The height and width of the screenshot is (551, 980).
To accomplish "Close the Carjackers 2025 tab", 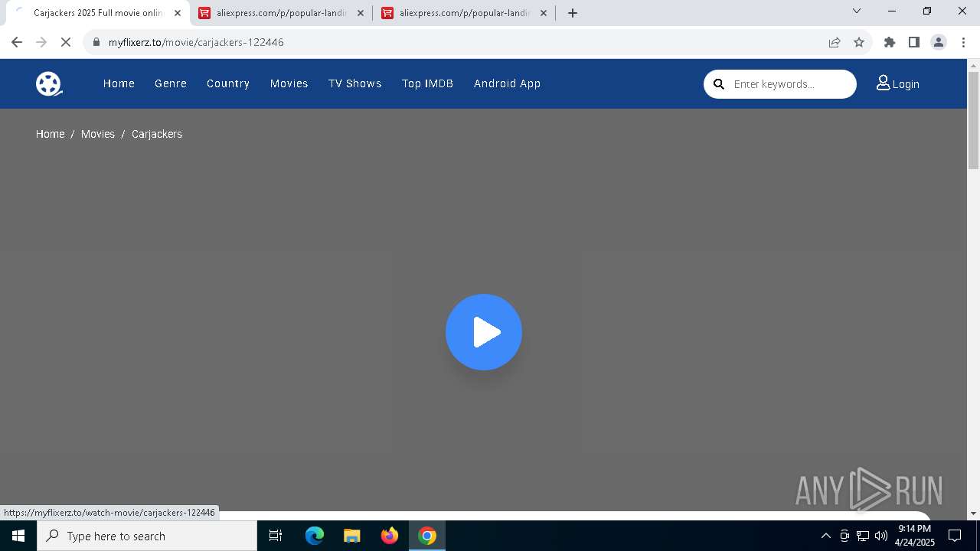I will tap(178, 13).
